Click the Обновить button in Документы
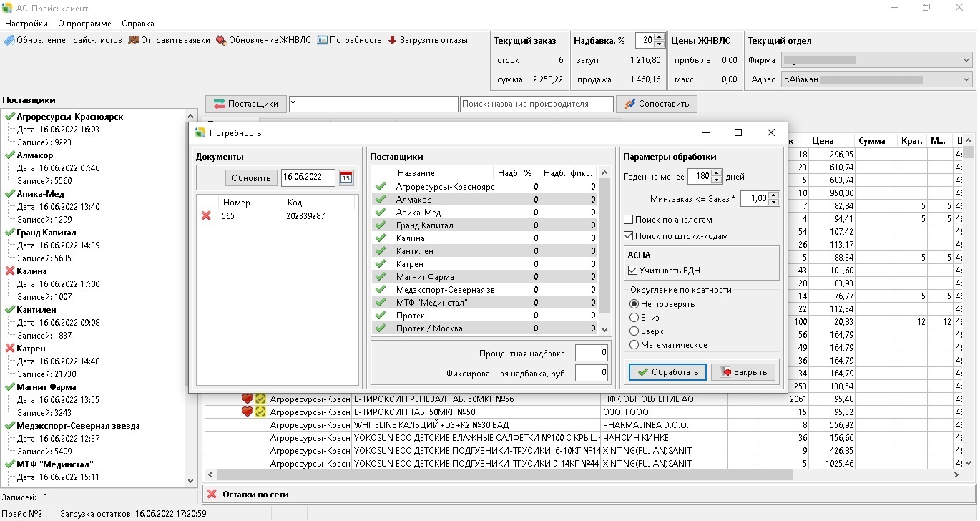 point(252,177)
